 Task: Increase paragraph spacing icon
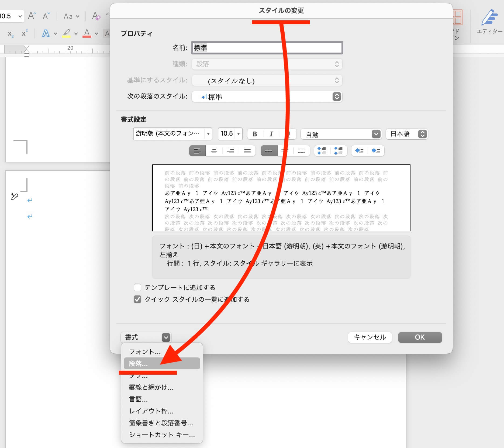pos(322,151)
